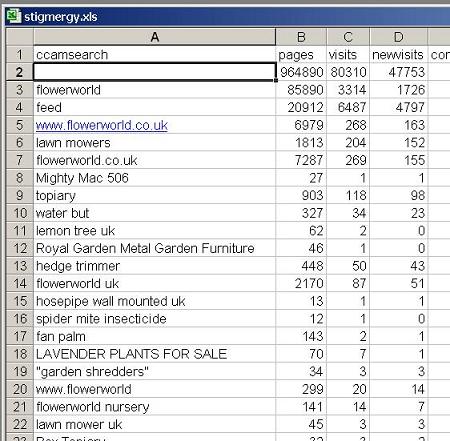Select the 'flowerworld uk' cell
Viewport: 450px width, 441px height.
click(154, 284)
